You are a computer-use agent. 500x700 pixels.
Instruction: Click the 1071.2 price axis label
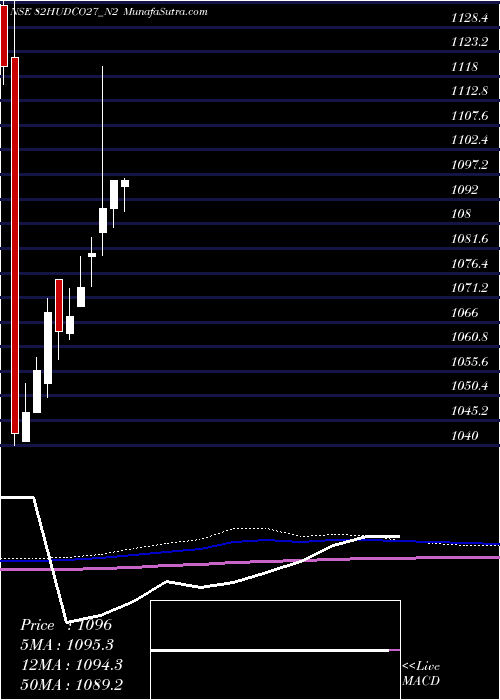pos(470,288)
